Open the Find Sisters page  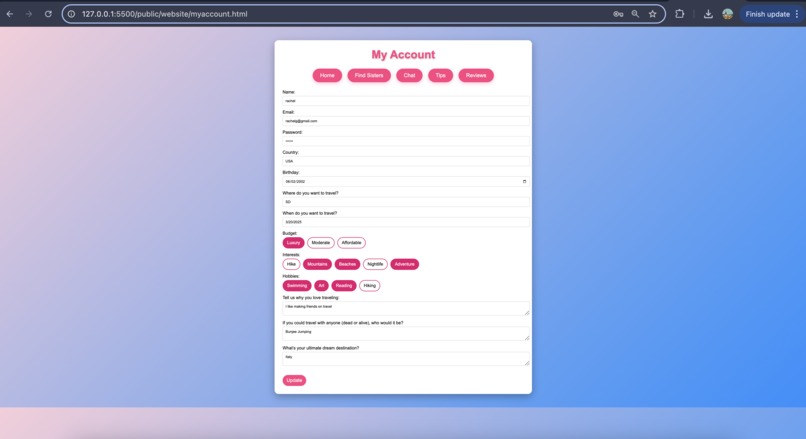tap(369, 76)
